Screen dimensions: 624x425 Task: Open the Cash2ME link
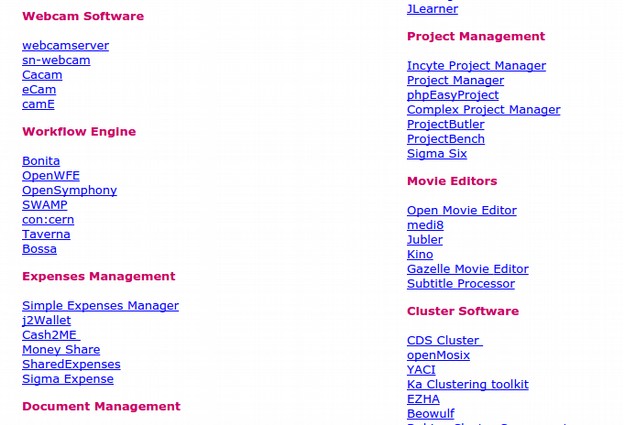click(51, 335)
